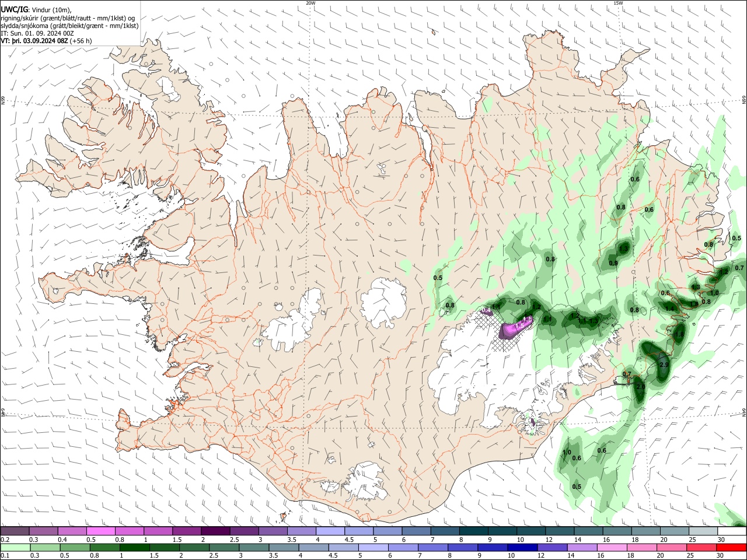The image size is (747, 560).
Task: Click the '0.1' label under the lower legend
Action: click(x=5, y=555)
